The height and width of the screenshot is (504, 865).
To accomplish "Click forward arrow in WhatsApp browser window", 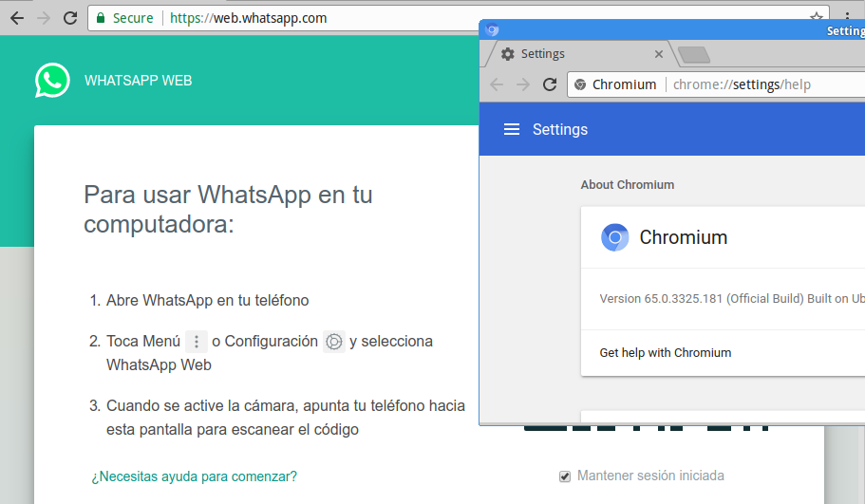I will (44, 18).
